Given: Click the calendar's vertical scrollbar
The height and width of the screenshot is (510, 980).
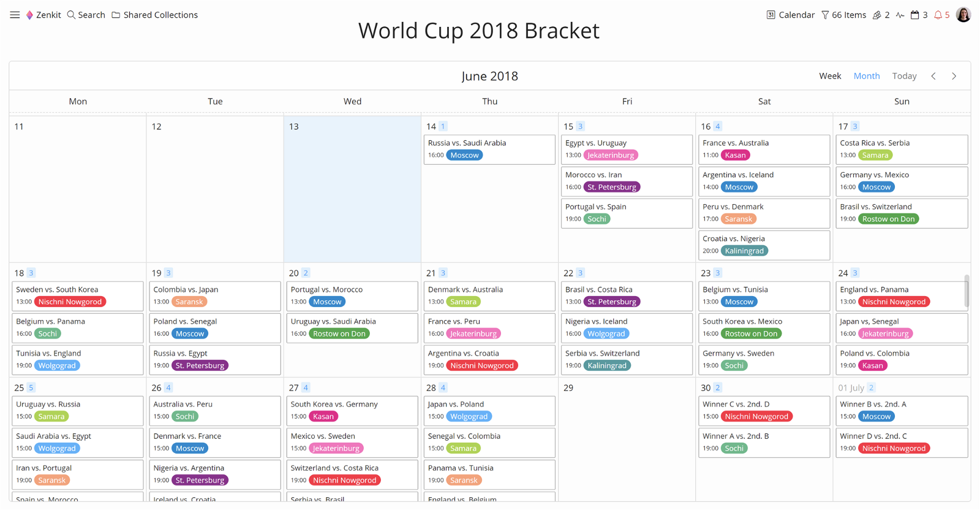Looking at the screenshot, I should click(x=967, y=291).
